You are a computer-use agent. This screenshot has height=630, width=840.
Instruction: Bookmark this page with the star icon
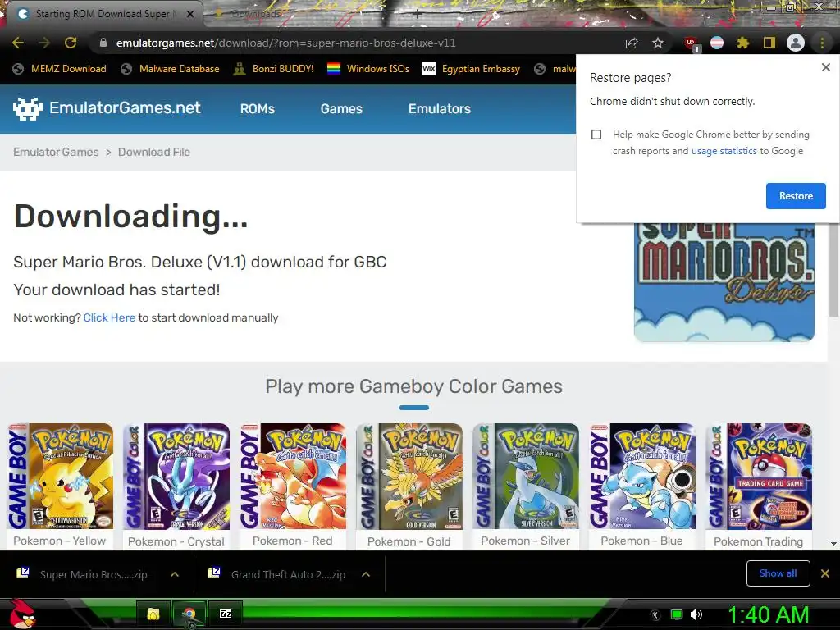pos(658,43)
